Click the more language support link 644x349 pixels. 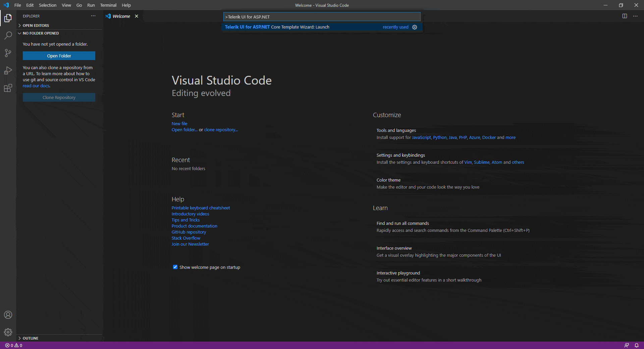coord(511,138)
